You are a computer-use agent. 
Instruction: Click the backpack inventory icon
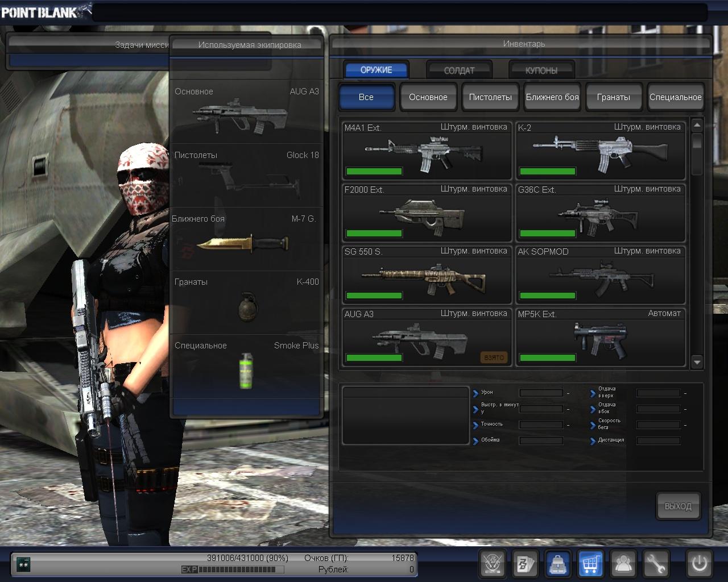coord(558,564)
